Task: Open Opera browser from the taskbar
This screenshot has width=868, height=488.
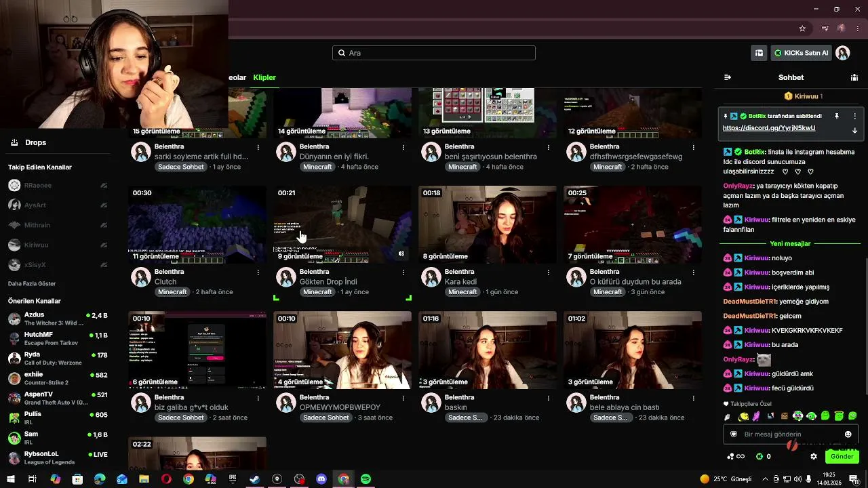Action: 166,479
